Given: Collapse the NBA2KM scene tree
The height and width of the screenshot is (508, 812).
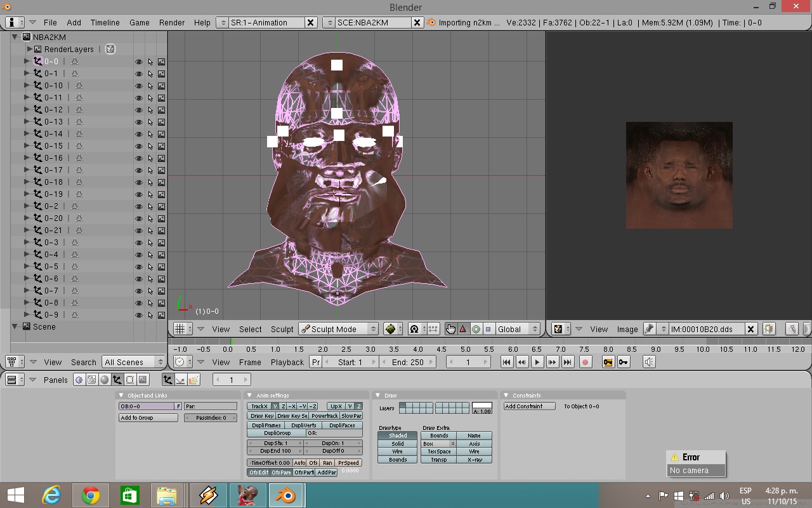Looking at the screenshot, I should tap(15, 37).
